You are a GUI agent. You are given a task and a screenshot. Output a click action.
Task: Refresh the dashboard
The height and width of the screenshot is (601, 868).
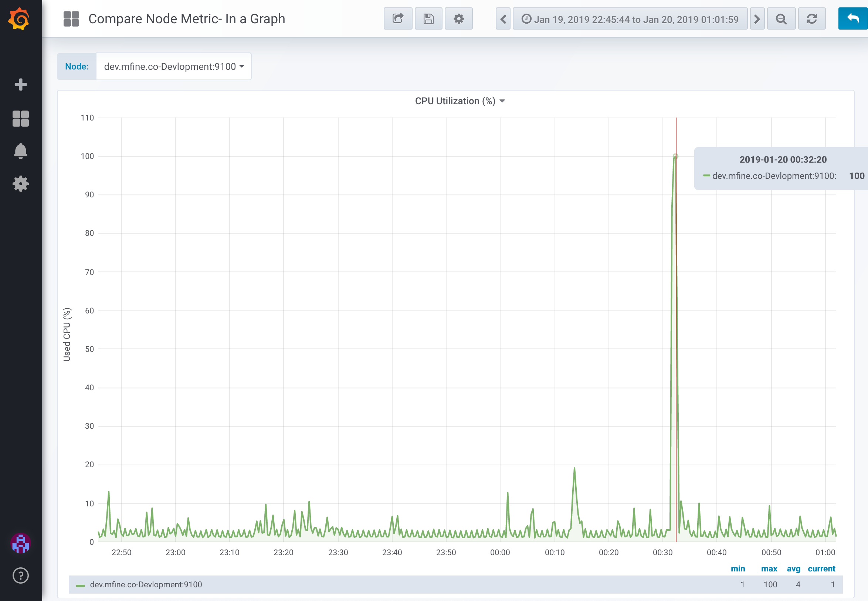(811, 19)
